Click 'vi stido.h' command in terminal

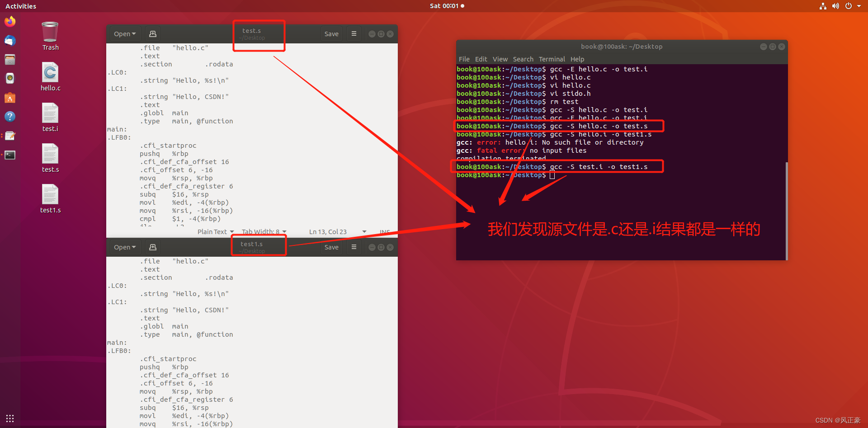coord(570,94)
